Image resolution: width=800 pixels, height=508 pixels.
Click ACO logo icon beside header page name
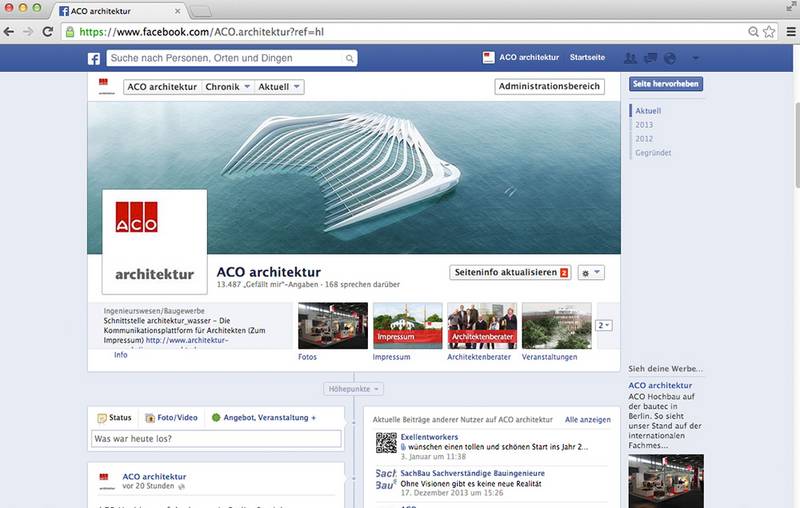point(488,58)
